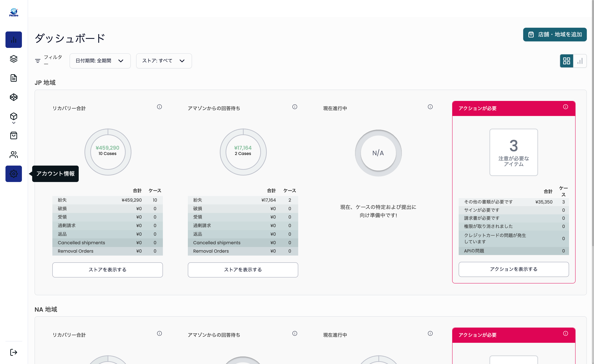Open the アカウント情報 gear icon
Image resolution: width=594 pixels, height=364 pixels.
(x=14, y=174)
